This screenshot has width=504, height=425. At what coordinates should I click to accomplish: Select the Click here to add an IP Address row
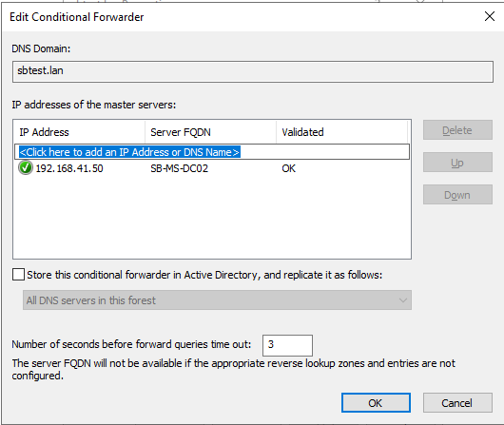pyautogui.click(x=212, y=152)
